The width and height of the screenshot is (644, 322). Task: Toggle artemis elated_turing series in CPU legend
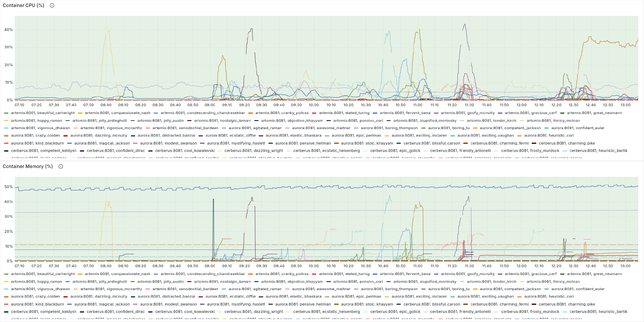(x=344, y=113)
